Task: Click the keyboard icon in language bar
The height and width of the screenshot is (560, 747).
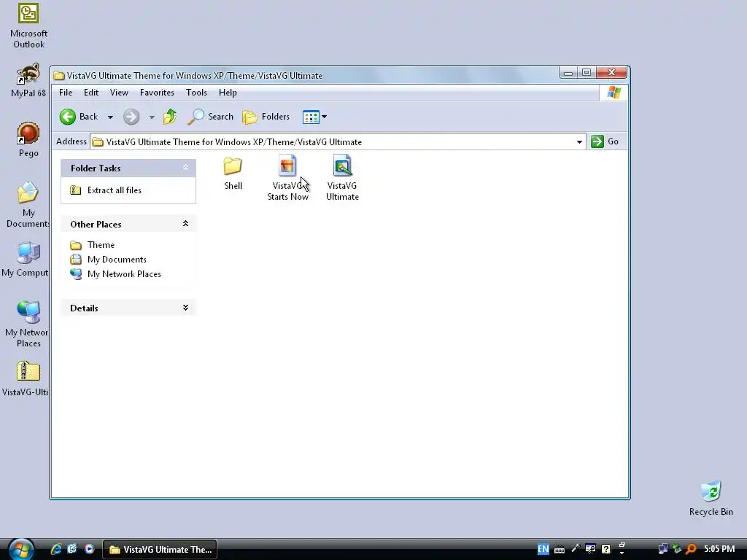Action: click(560, 550)
